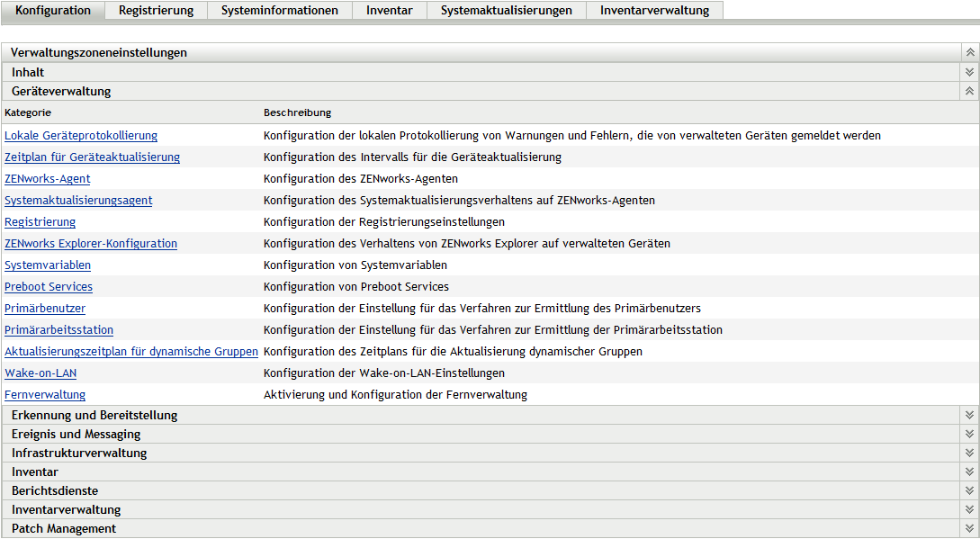The height and width of the screenshot is (539, 980).
Task: Expand the Patch Management chevron
Action: (x=969, y=528)
